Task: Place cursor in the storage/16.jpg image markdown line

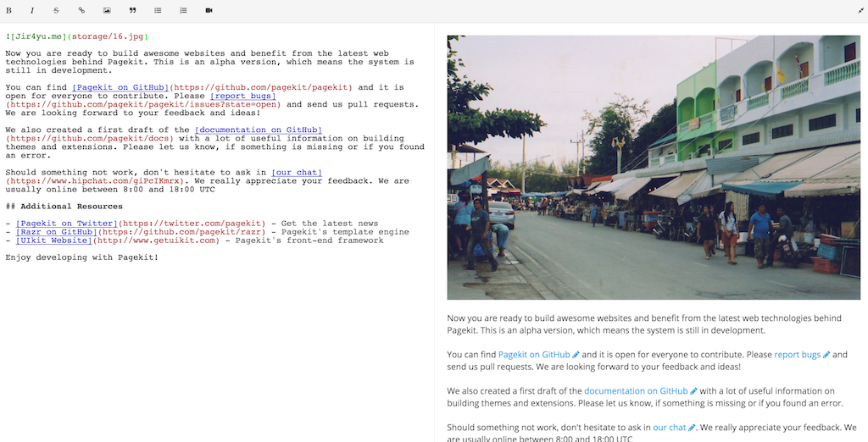Action: pos(77,36)
